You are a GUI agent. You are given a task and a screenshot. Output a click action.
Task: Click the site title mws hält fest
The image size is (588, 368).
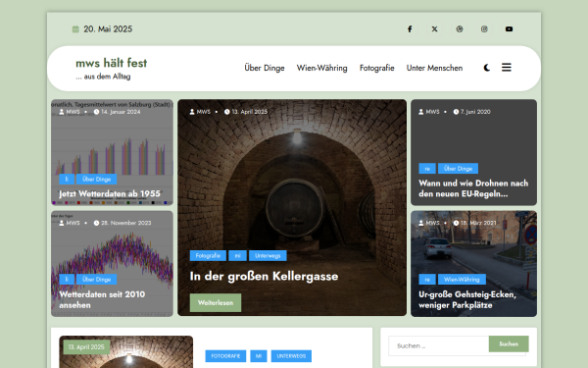click(112, 63)
